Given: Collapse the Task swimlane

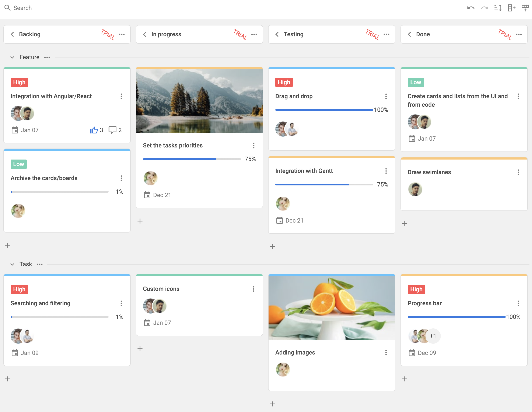Looking at the screenshot, I should (x=12, y=264).
